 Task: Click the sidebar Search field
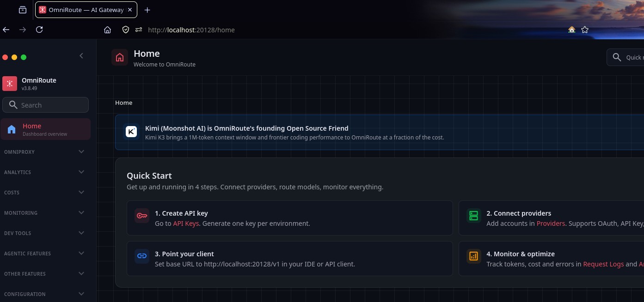[45, 105]
